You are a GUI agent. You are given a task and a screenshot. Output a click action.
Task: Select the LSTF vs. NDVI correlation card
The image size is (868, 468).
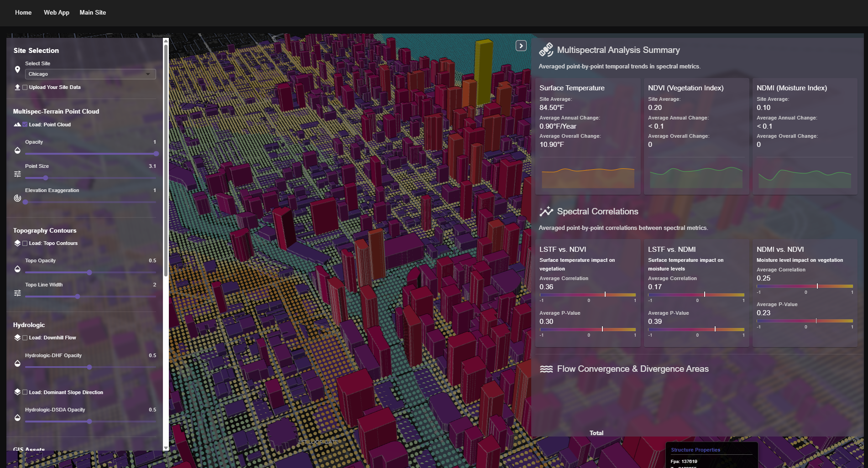click(588, 293)
